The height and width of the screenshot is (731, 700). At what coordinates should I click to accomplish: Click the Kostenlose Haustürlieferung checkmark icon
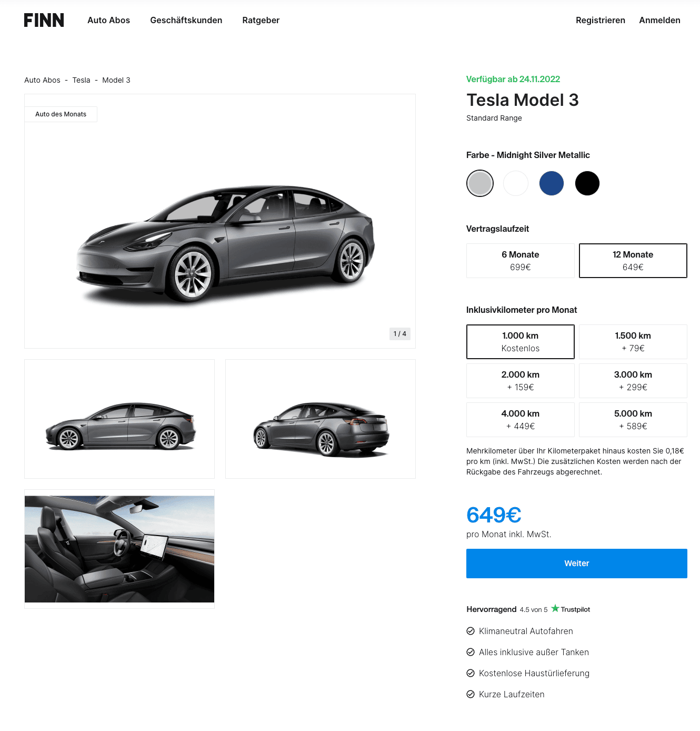click(471, 673)
